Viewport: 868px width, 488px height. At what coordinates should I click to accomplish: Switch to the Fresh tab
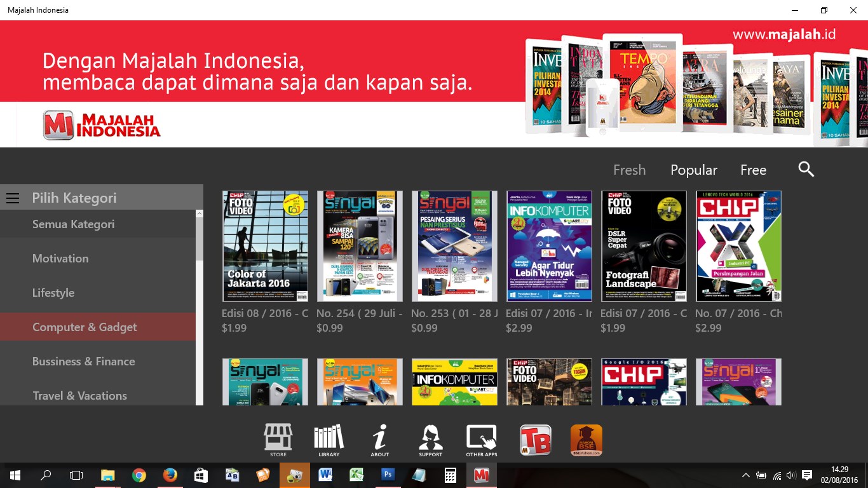(x=629, y=170)
